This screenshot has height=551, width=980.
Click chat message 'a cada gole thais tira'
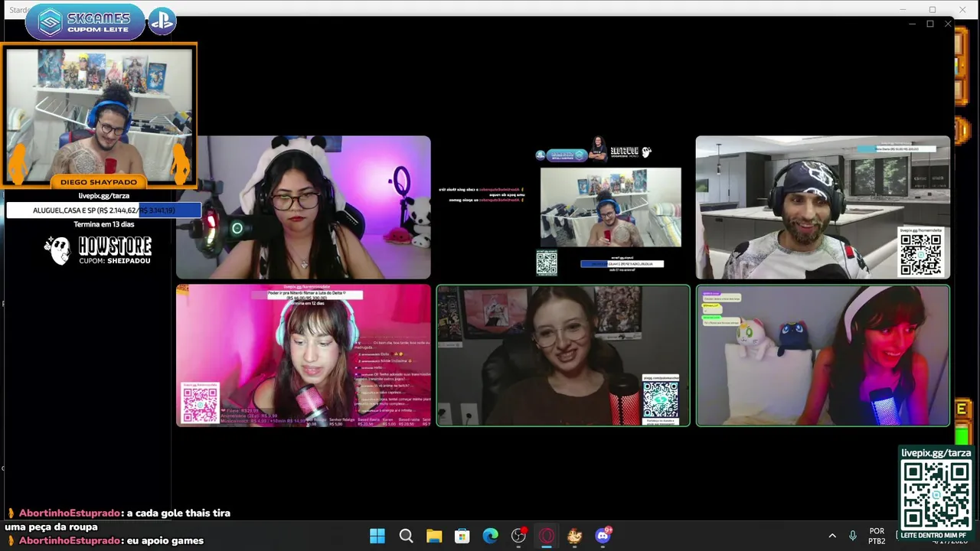click(x=179, y=514)
